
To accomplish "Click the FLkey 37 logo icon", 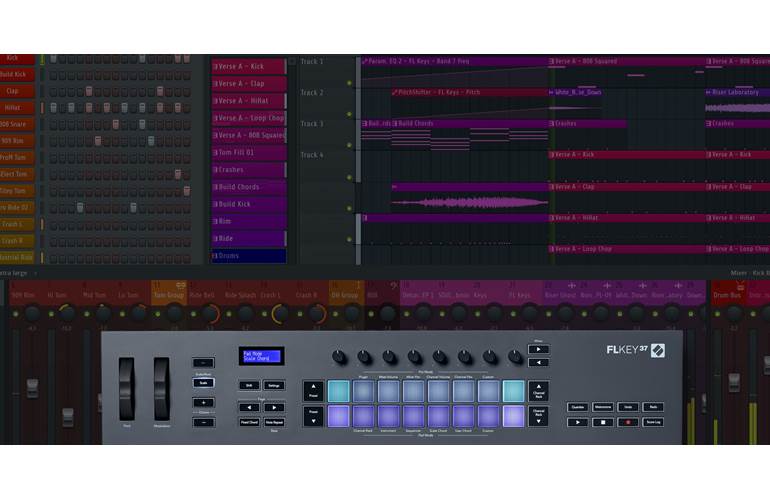I will [x=658, y=350].
